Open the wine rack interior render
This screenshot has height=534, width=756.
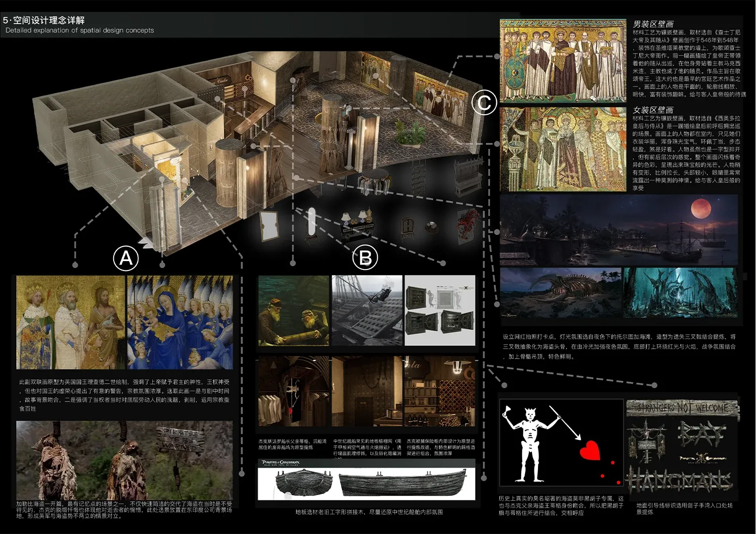point(440,392)
